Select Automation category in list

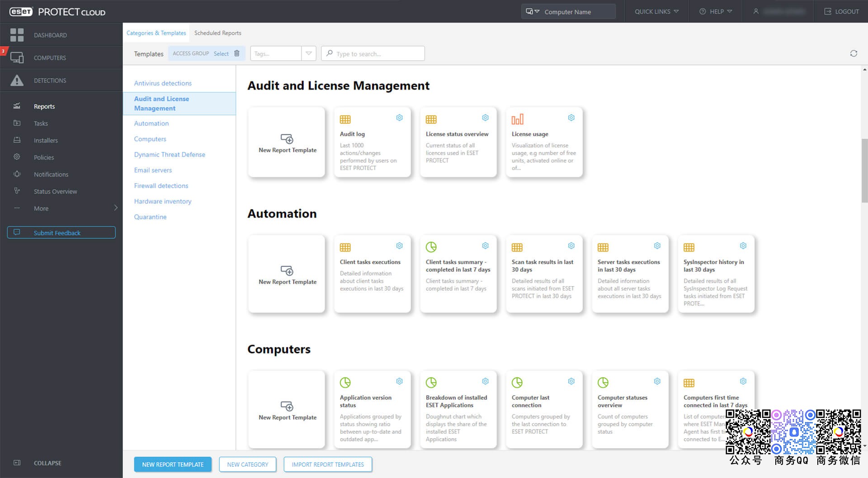[x=151, y=123]
